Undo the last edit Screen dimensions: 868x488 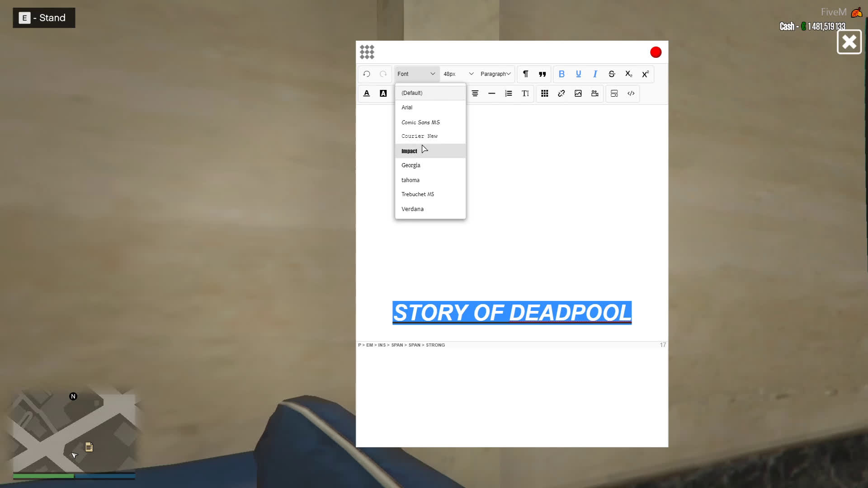(367, 74)
